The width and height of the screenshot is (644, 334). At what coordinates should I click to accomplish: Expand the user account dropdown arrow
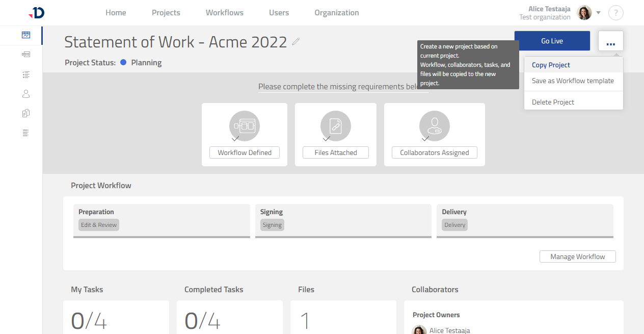[x=599, y=13]
